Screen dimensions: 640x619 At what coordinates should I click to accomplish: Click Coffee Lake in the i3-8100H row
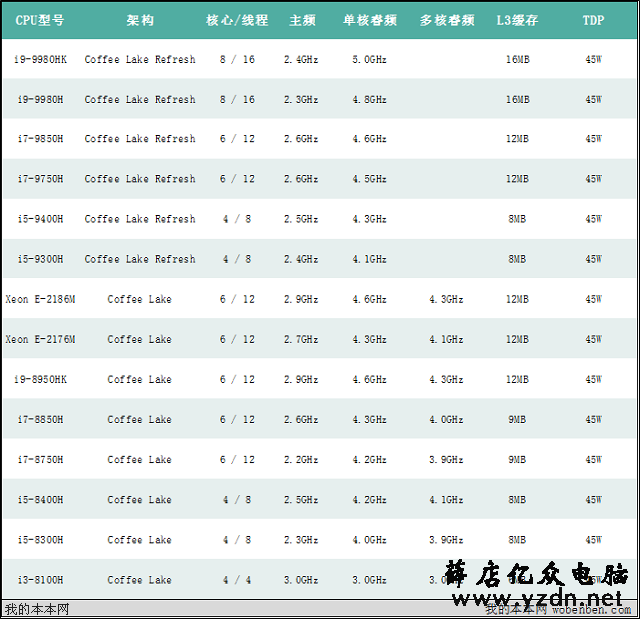click(x=139, y=580)
